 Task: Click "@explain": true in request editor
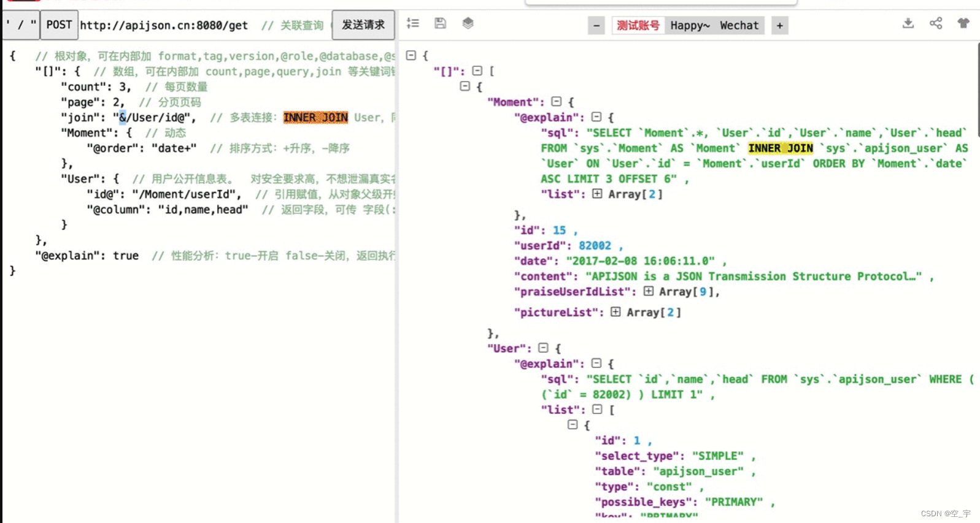pos(87,256)
